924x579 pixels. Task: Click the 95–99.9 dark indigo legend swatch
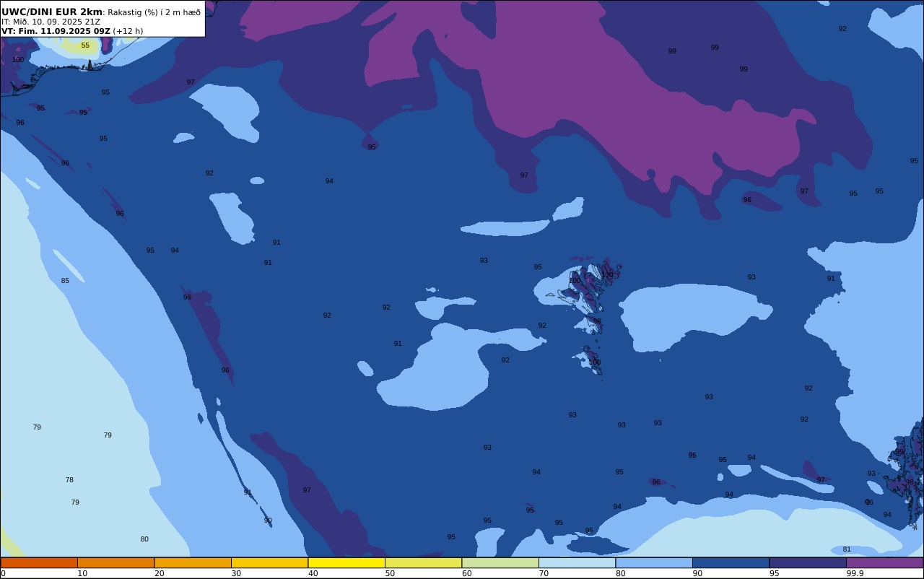coord(808,562)
